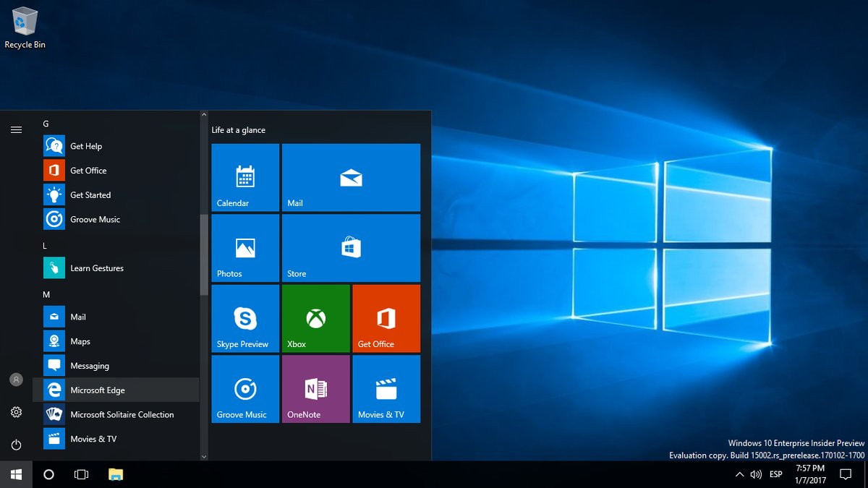Open the wide Mail tile
868x488 pixels.
click(x=351, y=178)
